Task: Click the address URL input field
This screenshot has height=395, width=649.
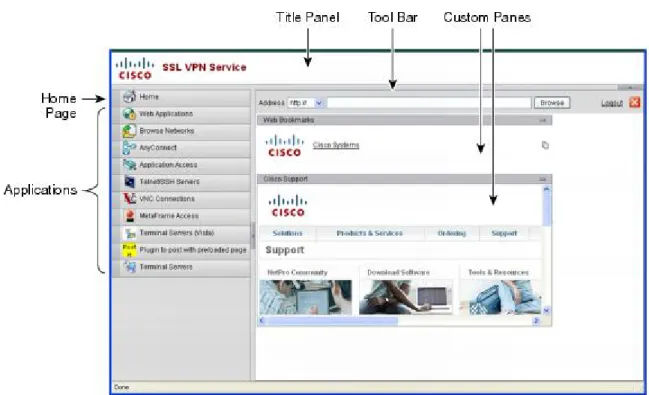Action: click(x=429, y=103)
